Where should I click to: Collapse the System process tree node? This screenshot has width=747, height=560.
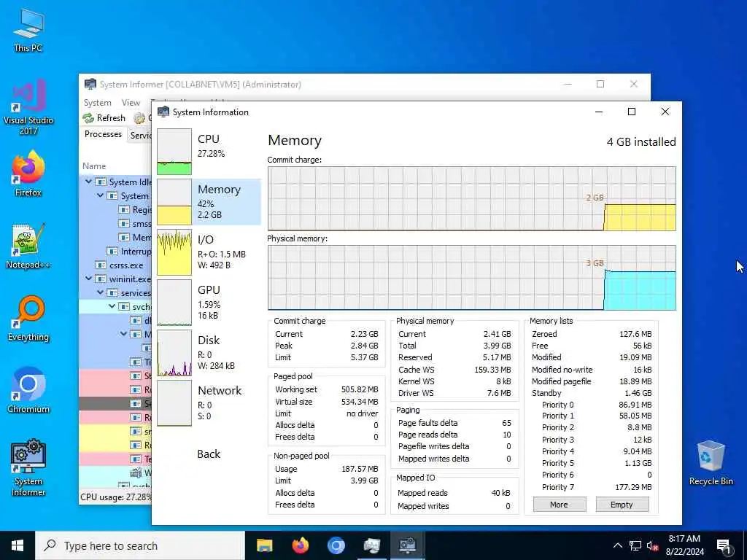click(x=100, y=195)
